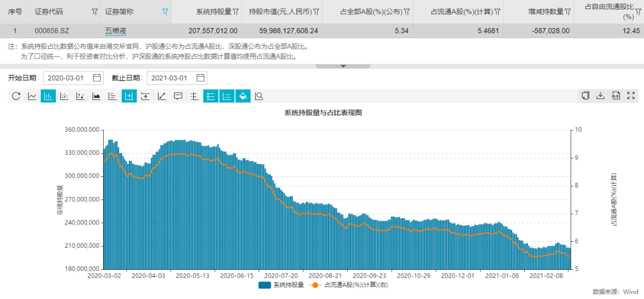Select cell value 59,988,127,608.24
The height and width of the screenshot is (299, 644).
pyautogui.click(x=289, y=31)
